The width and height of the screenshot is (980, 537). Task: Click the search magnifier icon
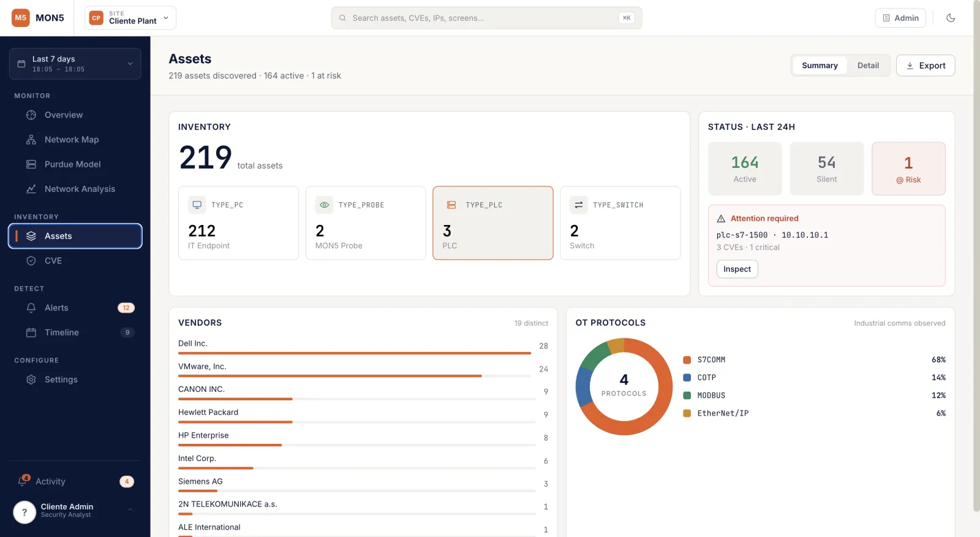(342, 18)
